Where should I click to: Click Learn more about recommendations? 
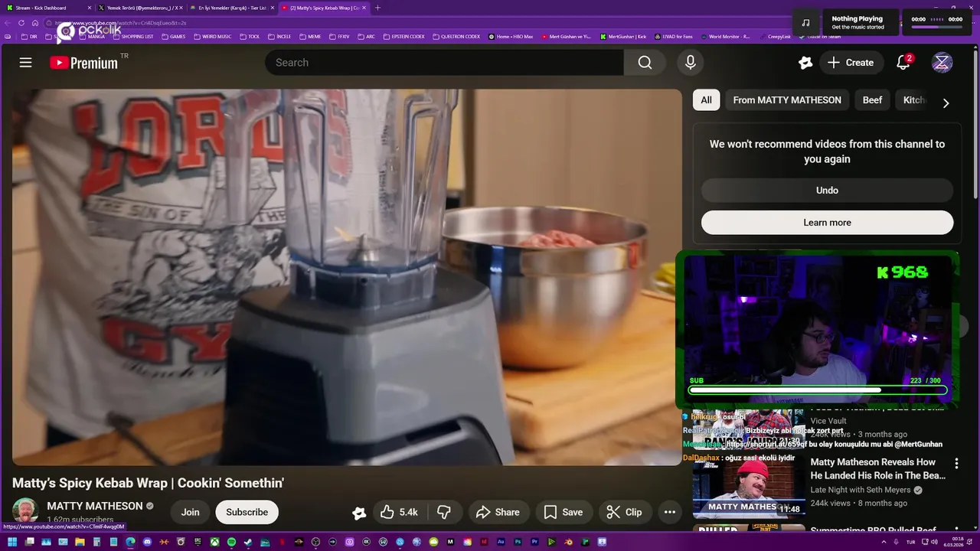827,223
